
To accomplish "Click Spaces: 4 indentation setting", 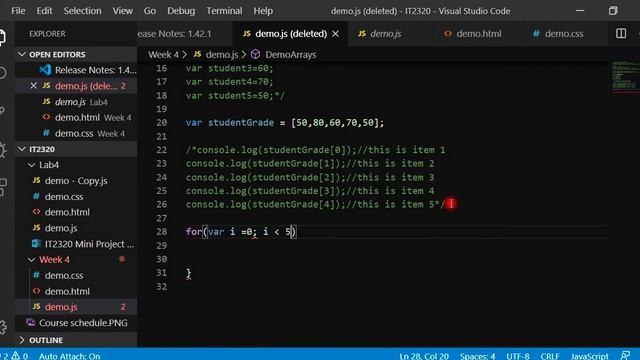I will click(x=478, y=356).
